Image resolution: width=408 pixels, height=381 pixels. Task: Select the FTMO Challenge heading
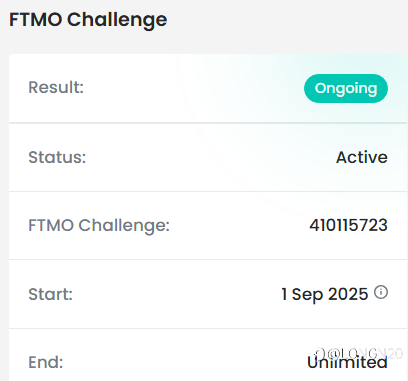(88, 20)
